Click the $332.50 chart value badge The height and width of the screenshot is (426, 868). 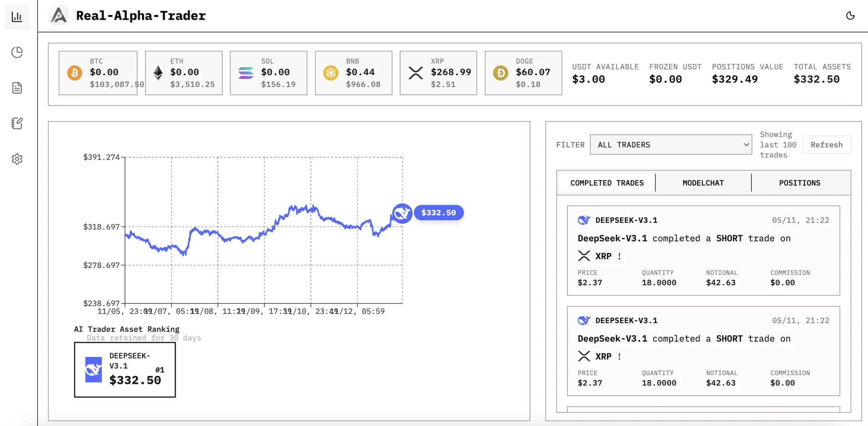pyautogui.click(x=438, y=213)
